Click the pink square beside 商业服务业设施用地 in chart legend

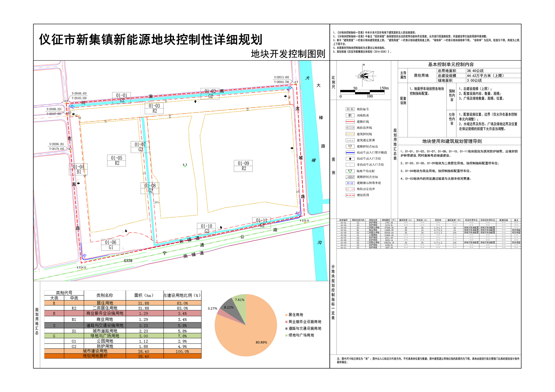tap(286, 322)
